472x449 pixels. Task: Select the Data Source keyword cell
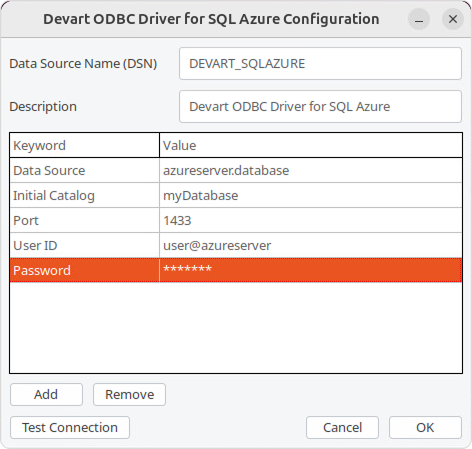pyautogui.click(x=85, y=170)
